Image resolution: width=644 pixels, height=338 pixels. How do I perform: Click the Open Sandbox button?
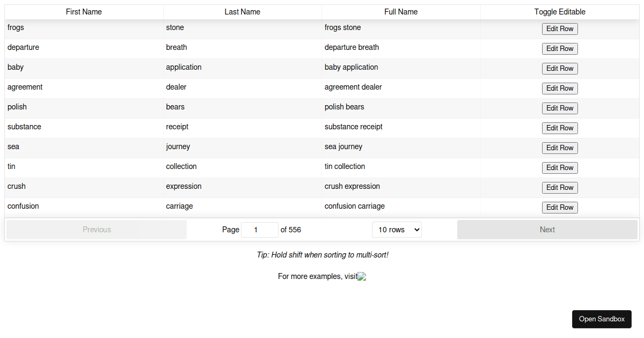pyautogui.click(x=602, y=319)
